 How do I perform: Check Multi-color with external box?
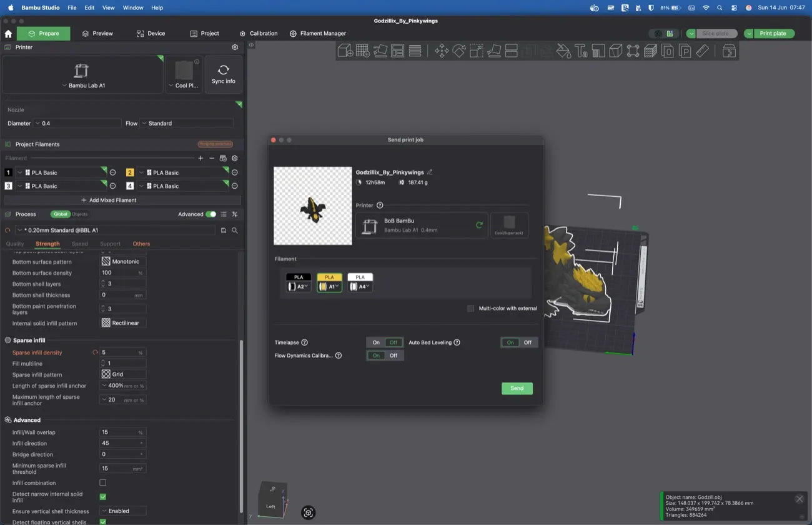coord(471,308)
